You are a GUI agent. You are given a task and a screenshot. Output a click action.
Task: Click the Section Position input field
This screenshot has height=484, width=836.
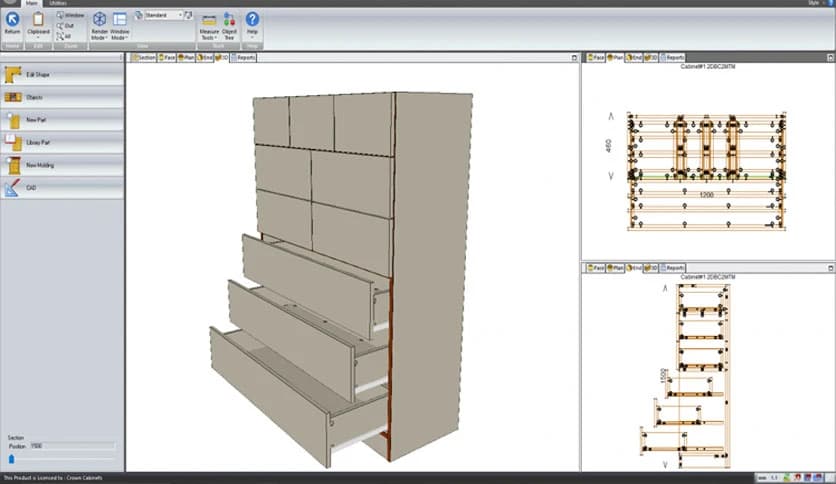point(72,446)
